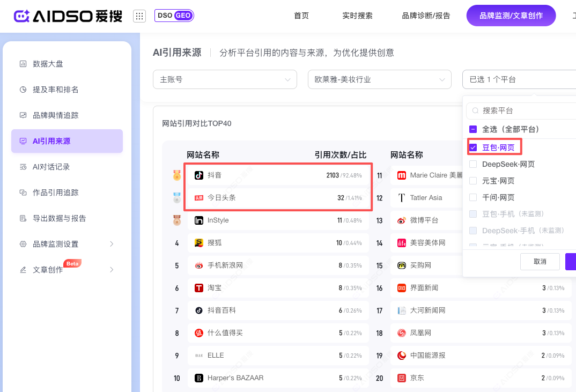Click the Tatler Asia logo icon

tap(402, 198)
